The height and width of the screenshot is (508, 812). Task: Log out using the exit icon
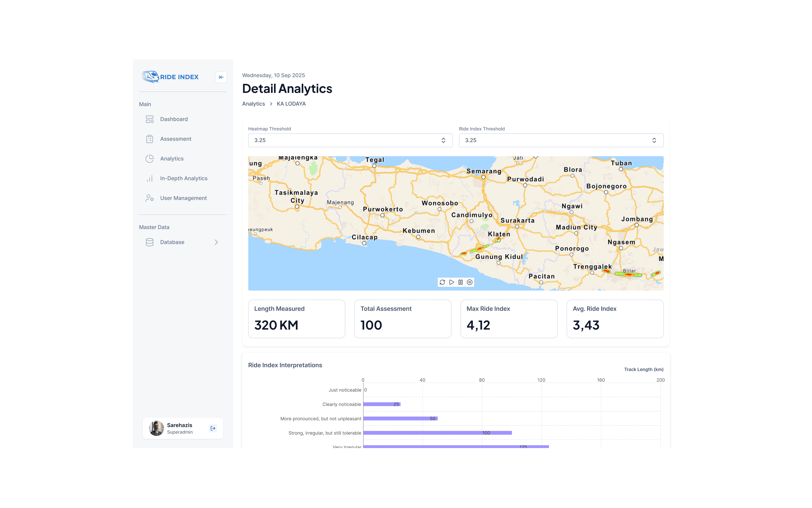(x=213, y=428)
